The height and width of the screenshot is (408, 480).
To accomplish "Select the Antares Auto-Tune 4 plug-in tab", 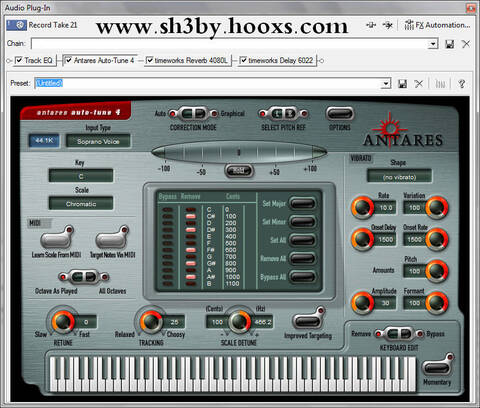I will coord(100,60).
